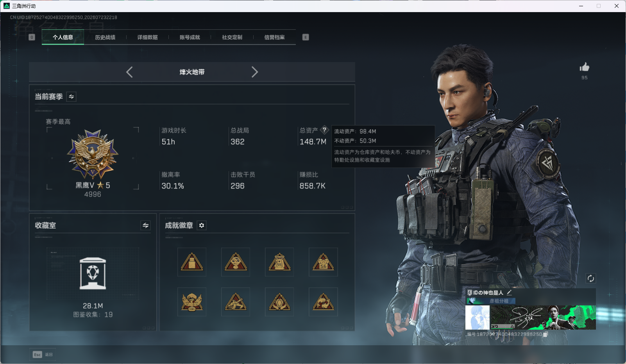Click the 击败干员 296 value

pyautogui.click(x=238, y=186)
